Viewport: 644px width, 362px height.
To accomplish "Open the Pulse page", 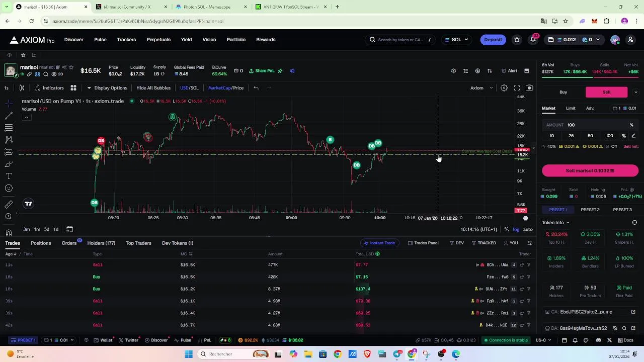I will pos(100,40).
